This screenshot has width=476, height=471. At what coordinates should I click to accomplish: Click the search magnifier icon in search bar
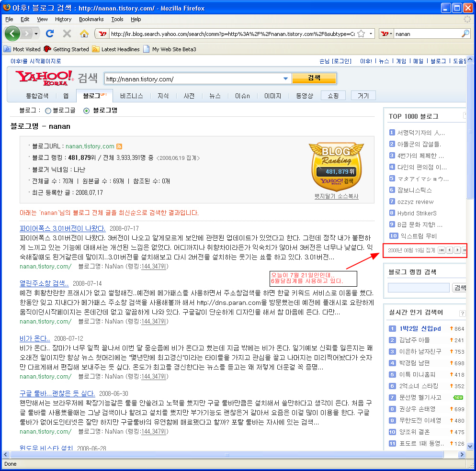click(x=465, y=34)
